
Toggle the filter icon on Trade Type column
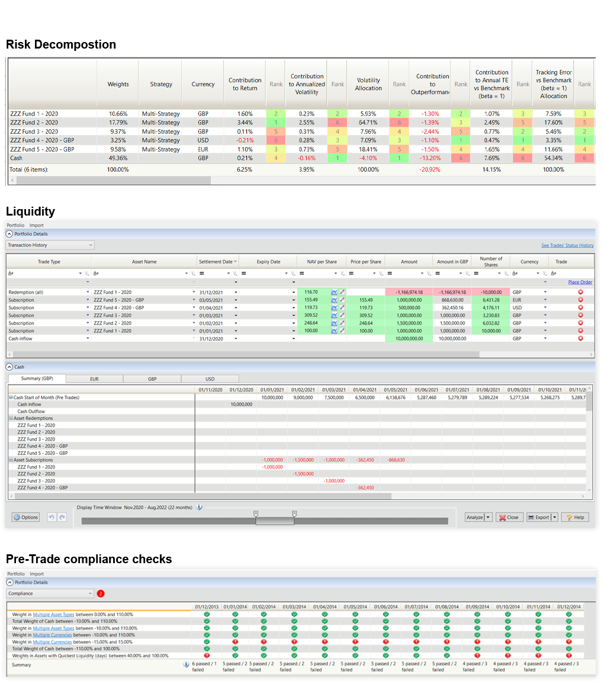coord(86,273)
